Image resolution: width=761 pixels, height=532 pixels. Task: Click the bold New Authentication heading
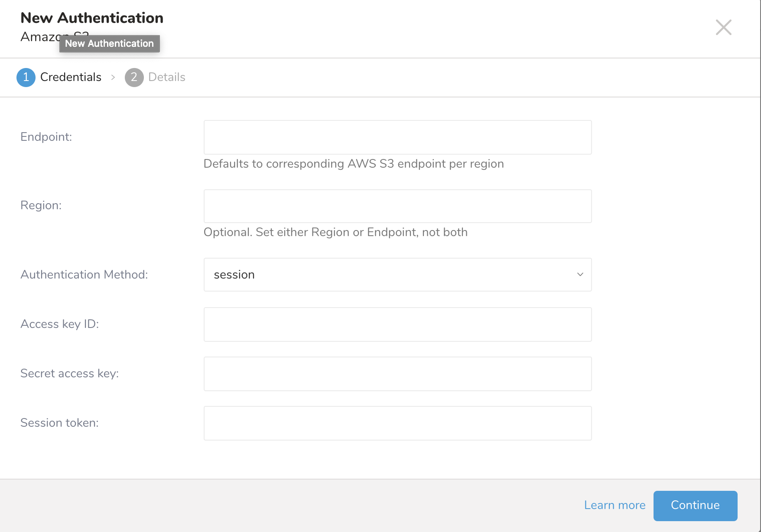click(92, 18)
